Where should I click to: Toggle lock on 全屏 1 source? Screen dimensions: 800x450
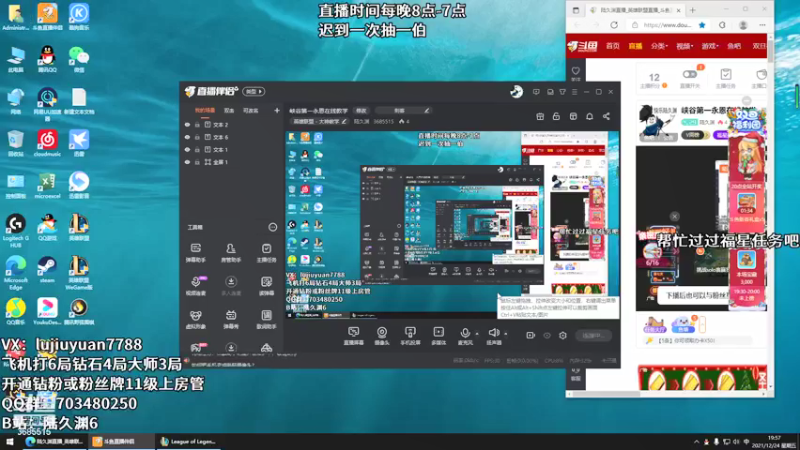click(x=197, y=162)
